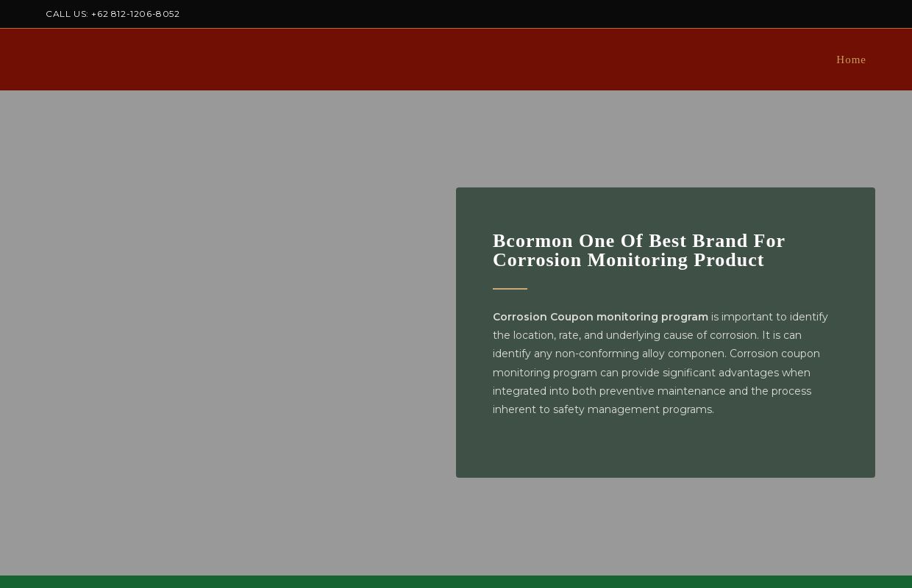Click the Bcormon One Of Best Brand heading
The image size is (912, 588).
(638, 251)
